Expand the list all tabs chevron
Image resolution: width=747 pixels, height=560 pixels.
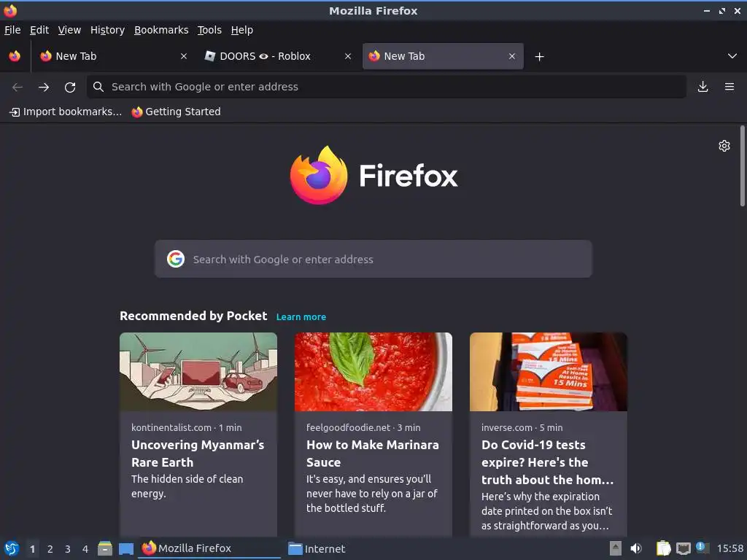pyautogui.click(x=732, y=56)
